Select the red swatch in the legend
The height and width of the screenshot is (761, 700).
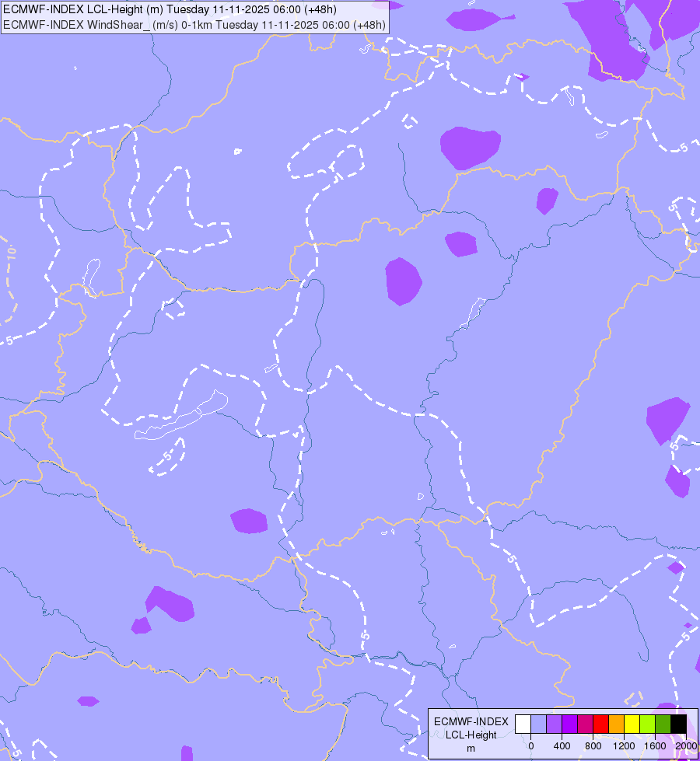(x=601, y=724)
